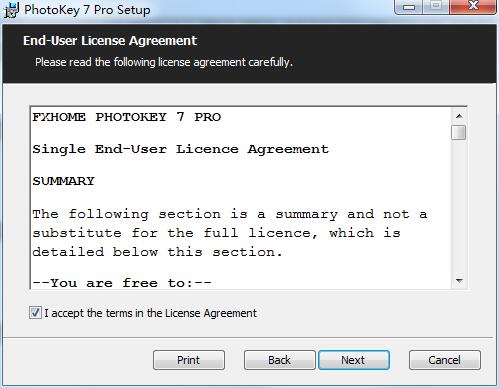Click the license text scroll down arrow
Screen dimensions: 499x388
click(x=459, y=281)
